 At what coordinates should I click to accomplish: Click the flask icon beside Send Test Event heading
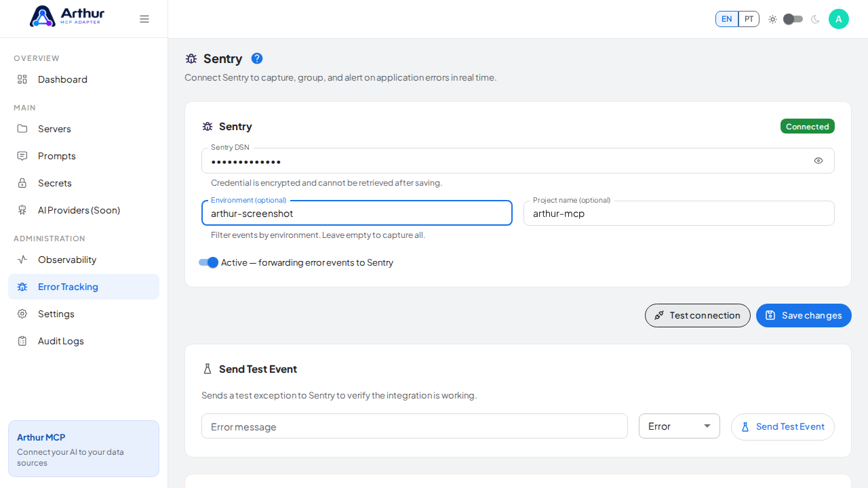pos(208,369)
